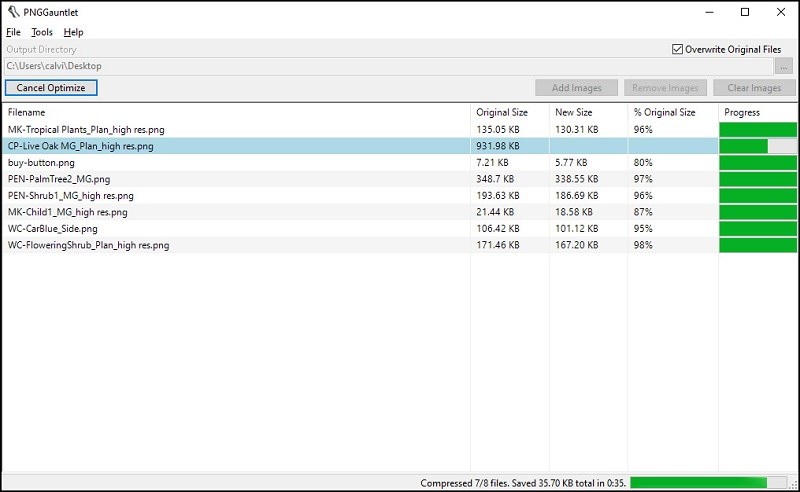Close the PNGGauntlet window
Viewport: 800px width, 492px height.
point(781,12)
